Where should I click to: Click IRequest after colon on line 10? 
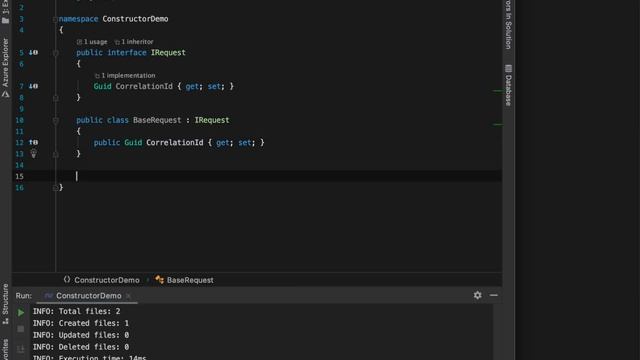point(212,120)
